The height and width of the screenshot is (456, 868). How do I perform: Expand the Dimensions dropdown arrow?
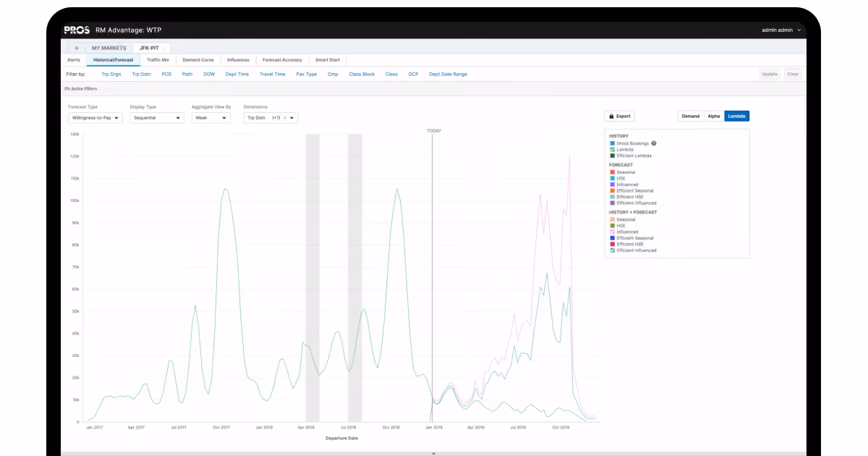pos(292,118)
